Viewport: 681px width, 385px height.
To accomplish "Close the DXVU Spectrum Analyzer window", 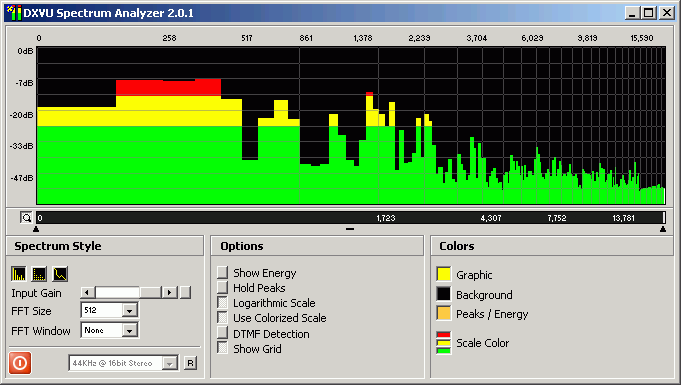I will click(667, 13).
